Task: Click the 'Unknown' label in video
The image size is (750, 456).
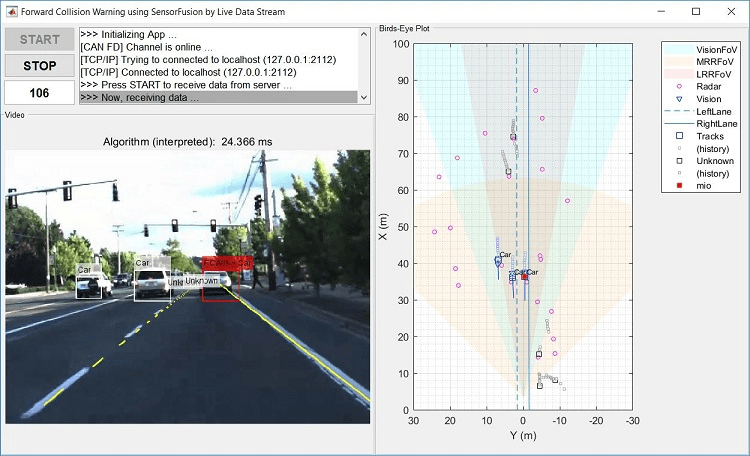Action: coord(201,281)
